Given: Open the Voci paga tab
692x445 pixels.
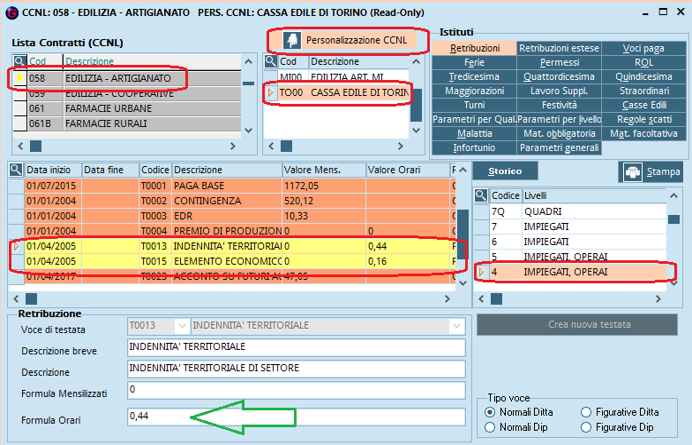Looking at the screenshot, I should click(644, 48).
